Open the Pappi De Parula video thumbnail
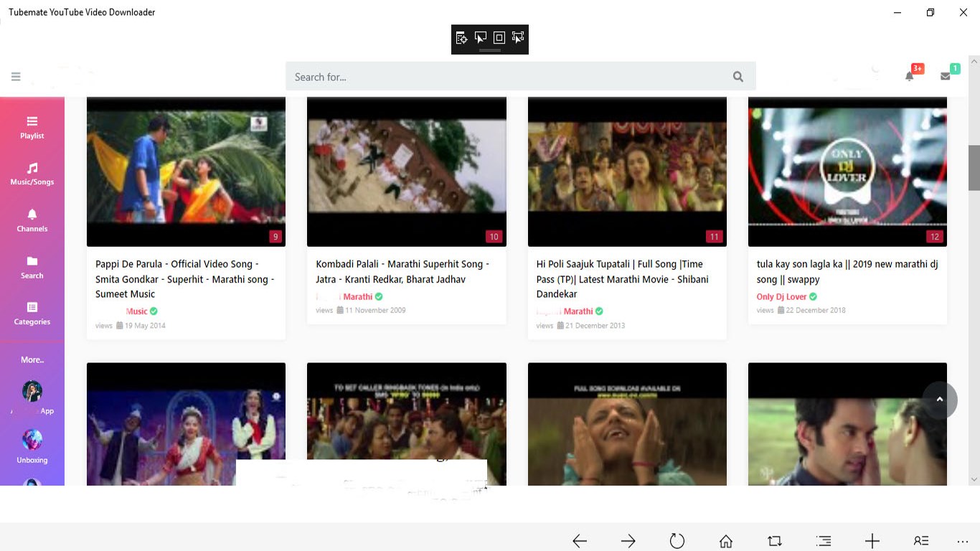 [186, 172]
